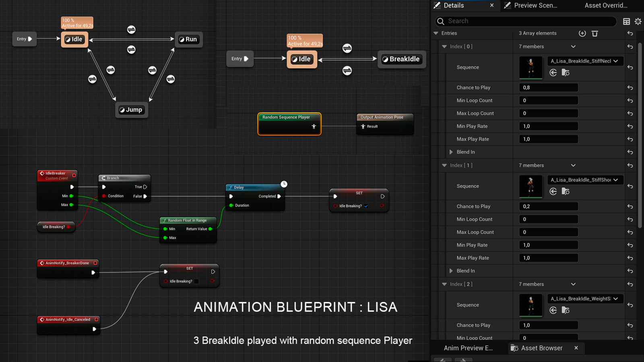Screen dimensions: 644x362
Task: Click the add array element icon
Action: coord(582,33)
